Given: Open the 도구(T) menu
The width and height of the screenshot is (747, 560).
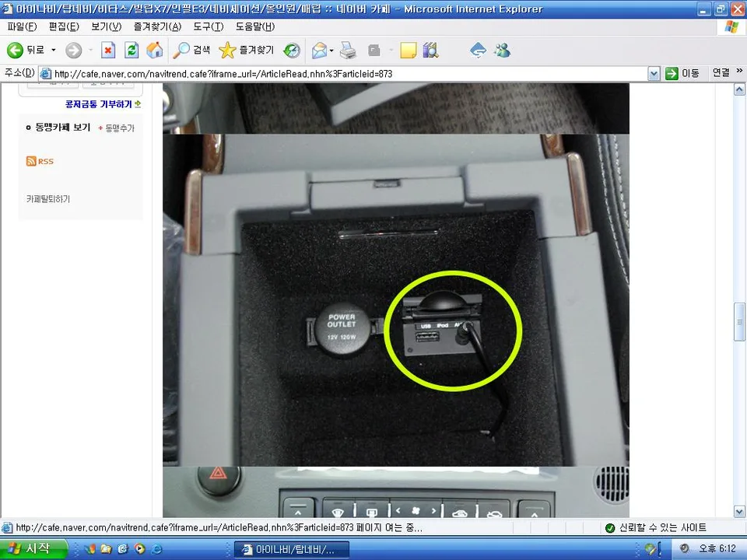Looking at the screenshot, I should click(x=209, y=26).
